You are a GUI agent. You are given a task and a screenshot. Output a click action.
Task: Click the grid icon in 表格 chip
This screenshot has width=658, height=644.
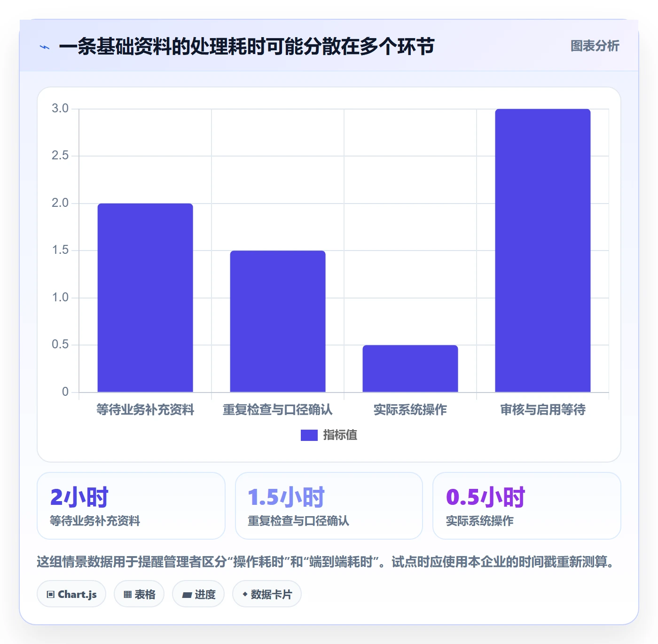[127, 595]
